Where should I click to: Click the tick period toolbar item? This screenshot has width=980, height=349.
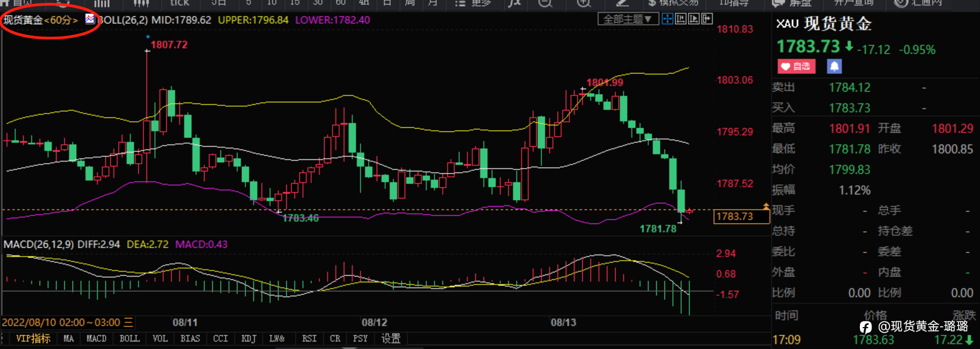(x=180, y=3)
